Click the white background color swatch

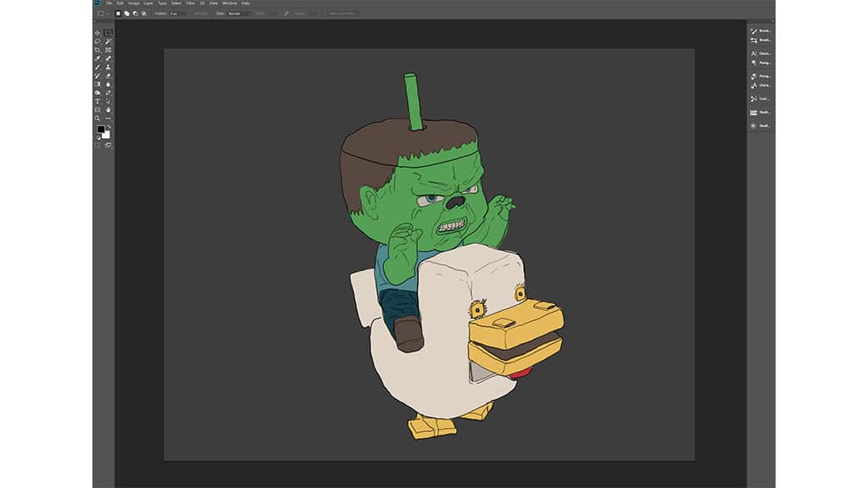pos(106,135)
